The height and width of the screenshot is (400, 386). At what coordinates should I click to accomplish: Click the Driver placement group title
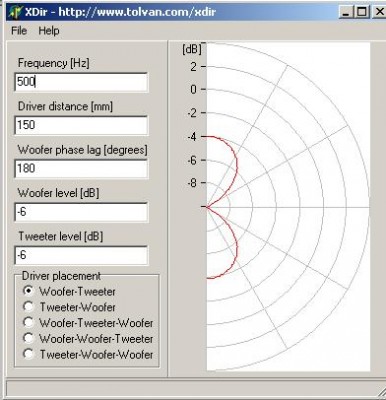pyautogui.click(x=61, y=276)
